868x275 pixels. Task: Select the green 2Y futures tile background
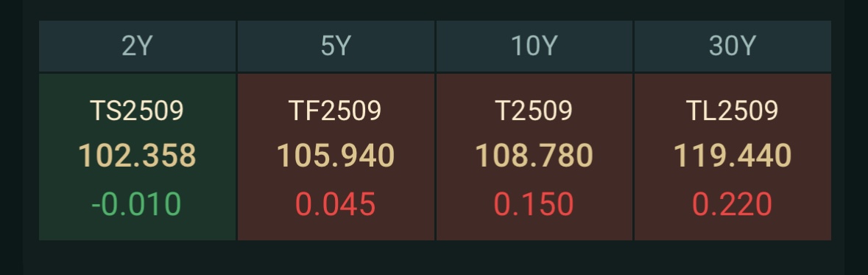(137, 157)
